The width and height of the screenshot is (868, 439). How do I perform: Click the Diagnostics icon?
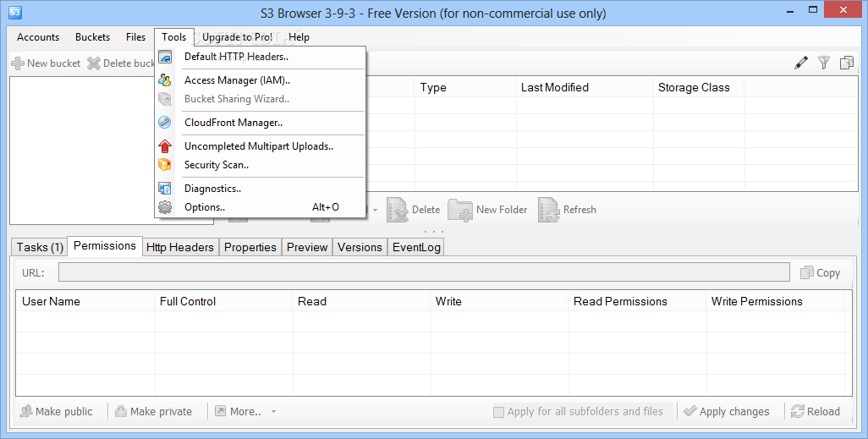(x=165, y=189)
